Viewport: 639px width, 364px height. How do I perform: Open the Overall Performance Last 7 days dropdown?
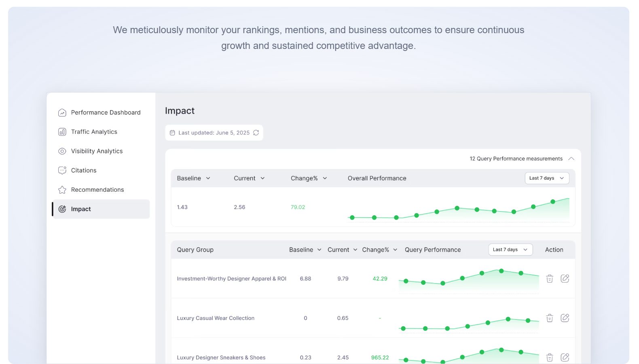tap(546, 178)
